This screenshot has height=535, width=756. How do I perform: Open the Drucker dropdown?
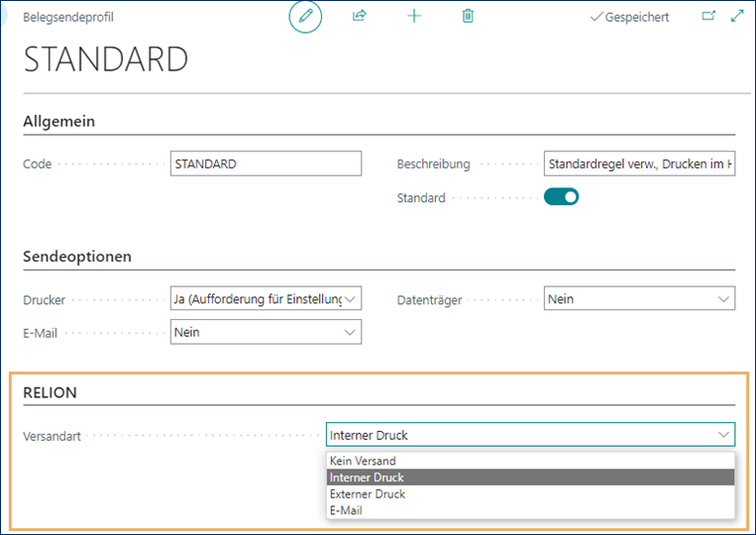point(266,299)
